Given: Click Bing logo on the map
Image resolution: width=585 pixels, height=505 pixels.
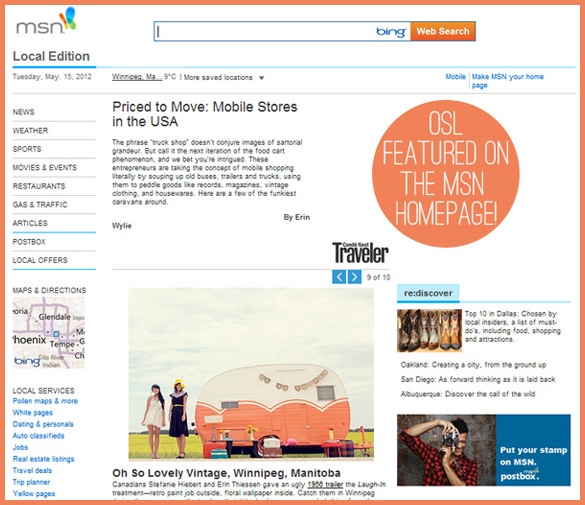Looking at the screenshot, I should (x=27, y=361).
